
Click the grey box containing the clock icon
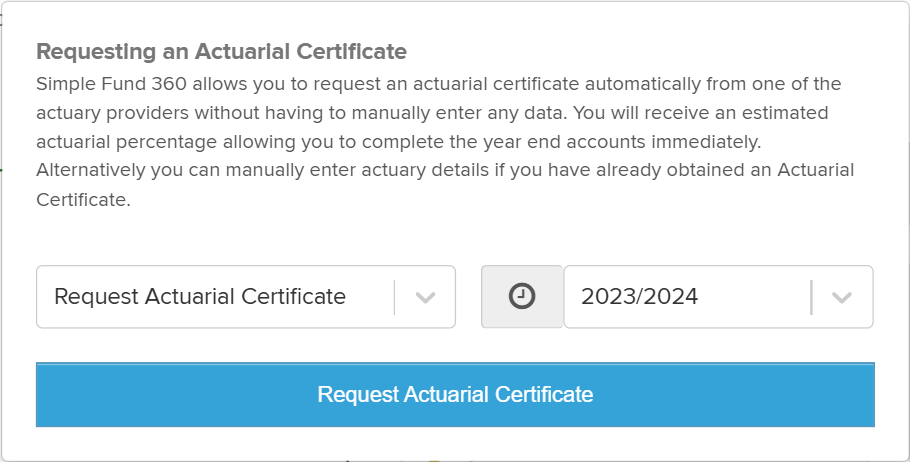coord(522,297)
